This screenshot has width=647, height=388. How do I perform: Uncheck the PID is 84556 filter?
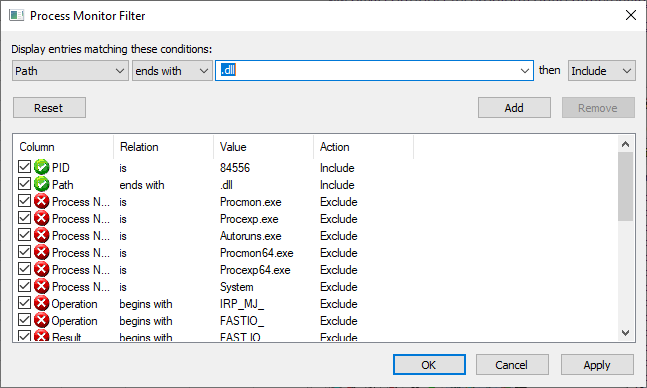click(24, 167)
